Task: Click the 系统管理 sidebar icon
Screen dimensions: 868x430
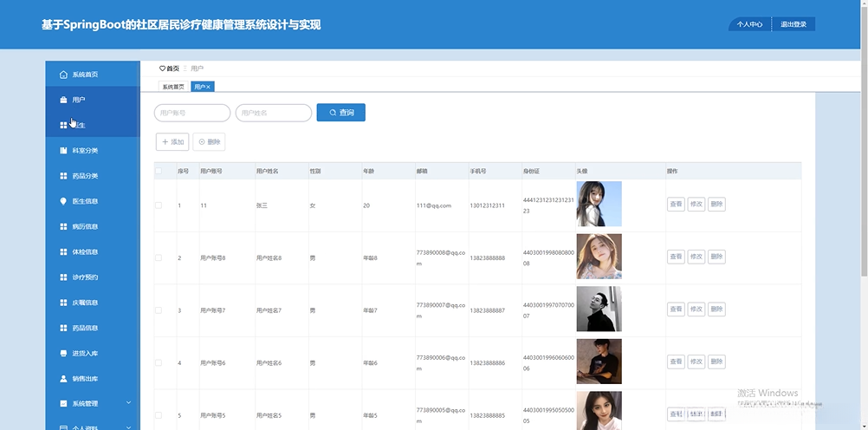Action: [x=63, y=403]
